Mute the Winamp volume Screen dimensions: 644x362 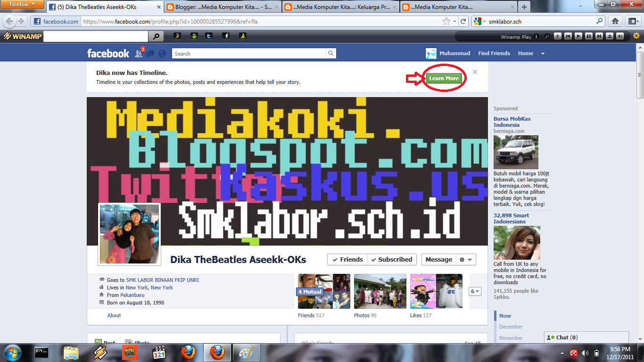click(619, 36)
